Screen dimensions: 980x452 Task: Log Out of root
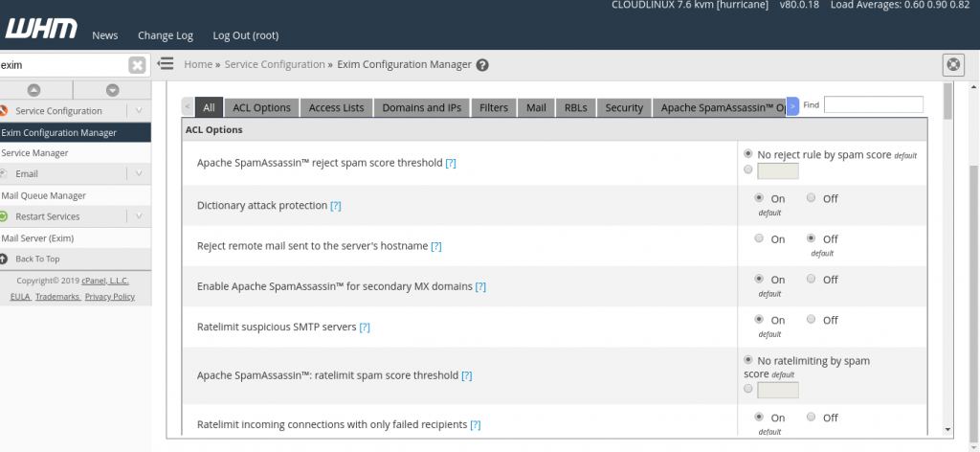tap(246, 35)
